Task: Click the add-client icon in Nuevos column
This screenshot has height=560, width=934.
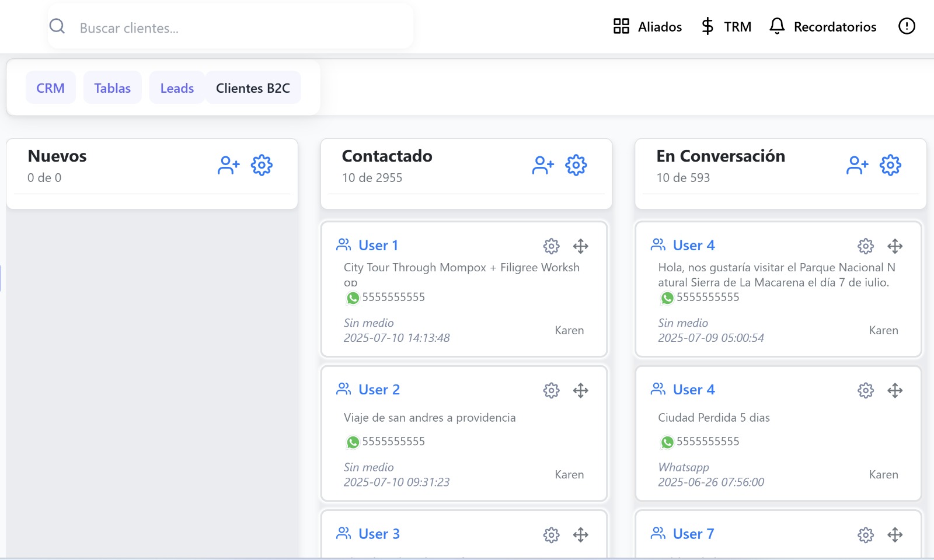Action: (x=228, y=166)
